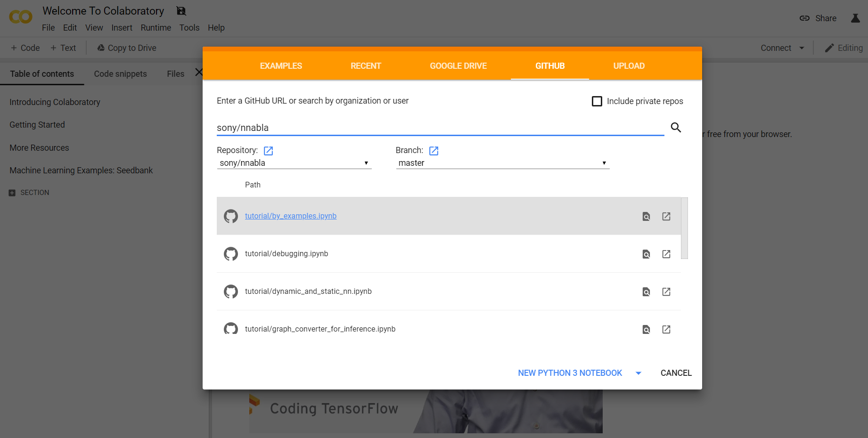868x438 pixels.
Task: Click the Connect button
Action: pos(776,48)
